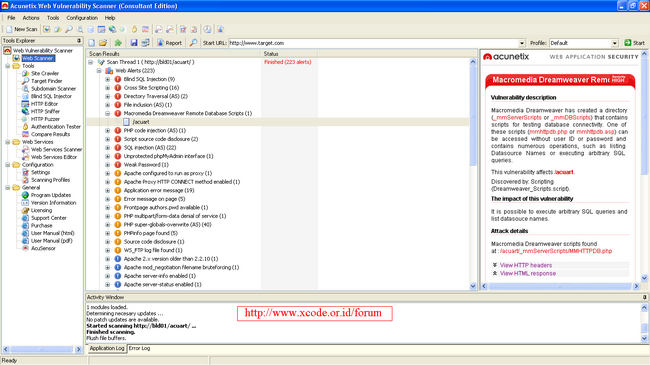Click the Activity Window pin icon
The height and width of the screenshot is (365, 650).
click(x=645, y=297)
